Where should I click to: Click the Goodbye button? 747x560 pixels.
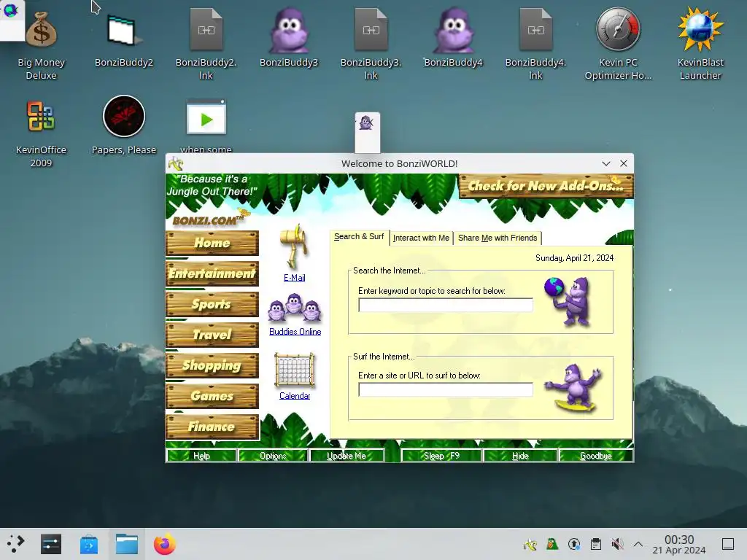(x=595, y=456)
